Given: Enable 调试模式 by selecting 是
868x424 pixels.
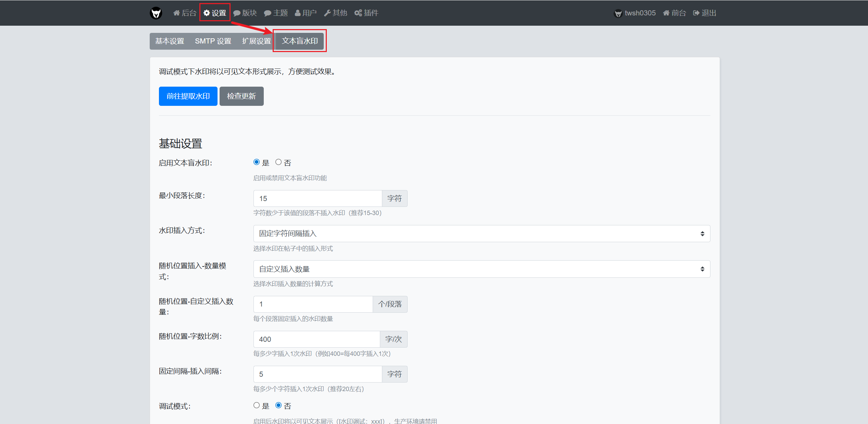Looking at the screenshot, I should coord(257,405).
